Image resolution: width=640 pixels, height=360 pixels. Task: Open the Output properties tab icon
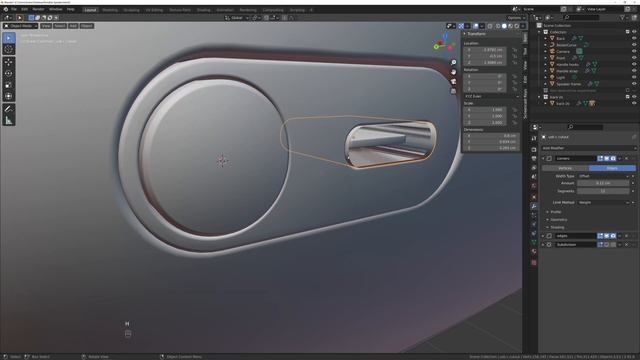click(534, 159)
